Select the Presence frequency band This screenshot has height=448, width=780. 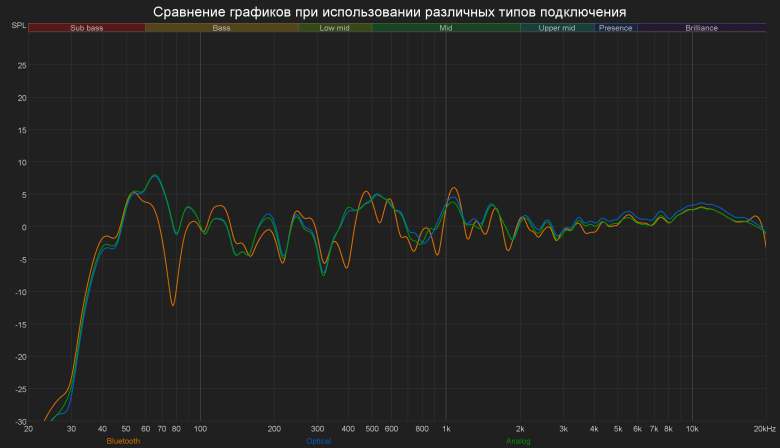coord(615,28)
